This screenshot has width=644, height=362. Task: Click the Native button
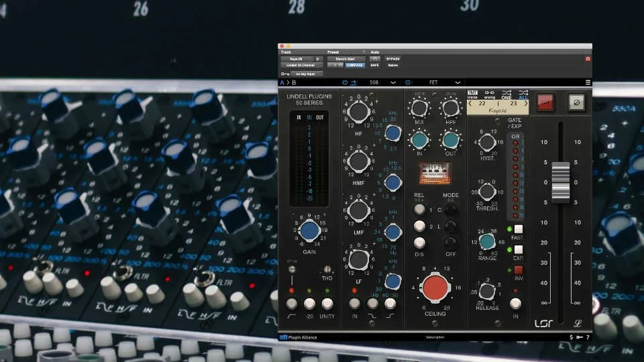click(x=392, y=65)
